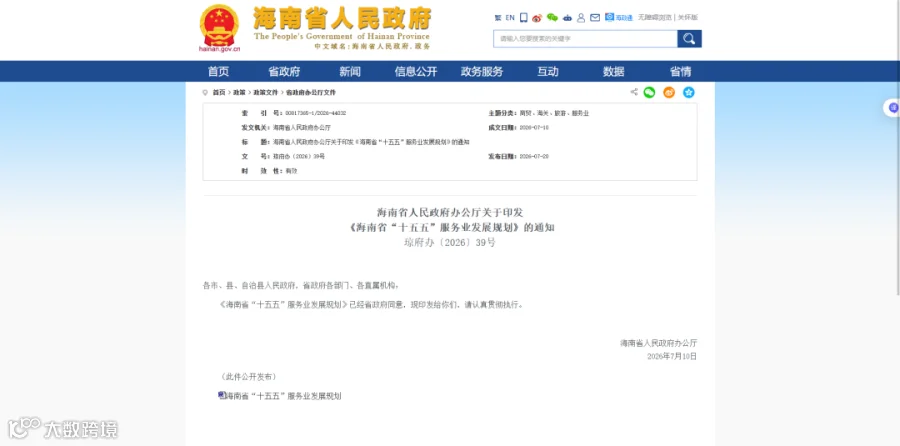Go to 政策 in breadcrumb
The width and height of the screenshot is (900, 446).
coord(239,92)
